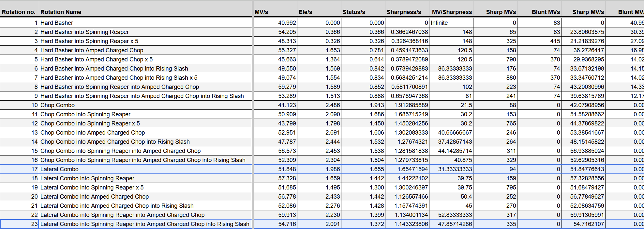Click 'Chop Combo into Amped Charged Chop into Rising Slash'
Screen dimensions: 644x229
point(145,142)
